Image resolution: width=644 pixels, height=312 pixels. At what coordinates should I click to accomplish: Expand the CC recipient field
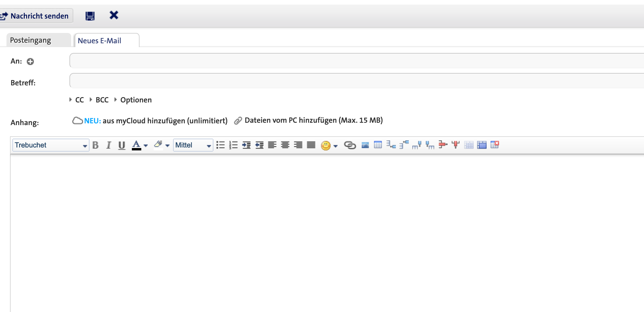tap(79, 100)
